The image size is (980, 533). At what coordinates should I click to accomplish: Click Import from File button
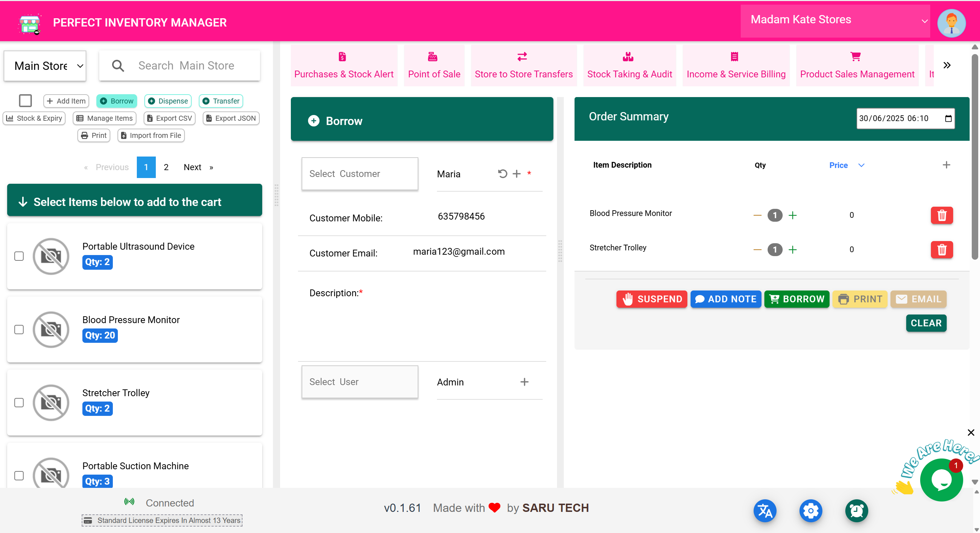151,135
